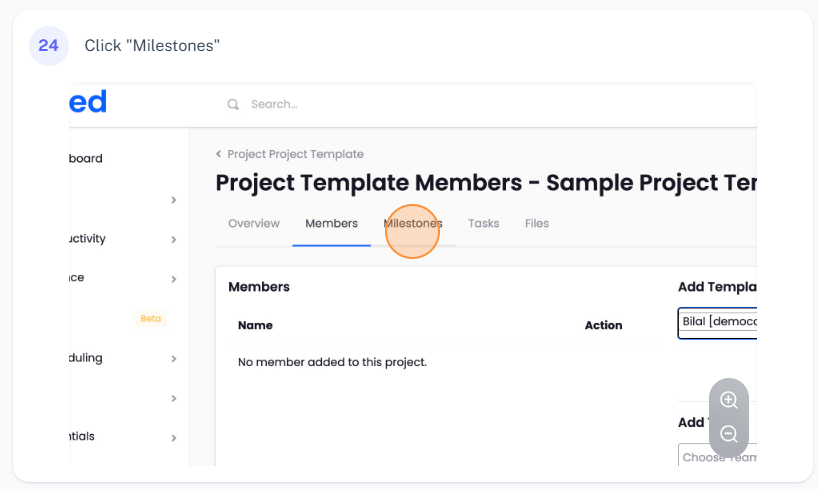Expand the sidebar item ending in "nce"
819x489 pixels.
173,279
